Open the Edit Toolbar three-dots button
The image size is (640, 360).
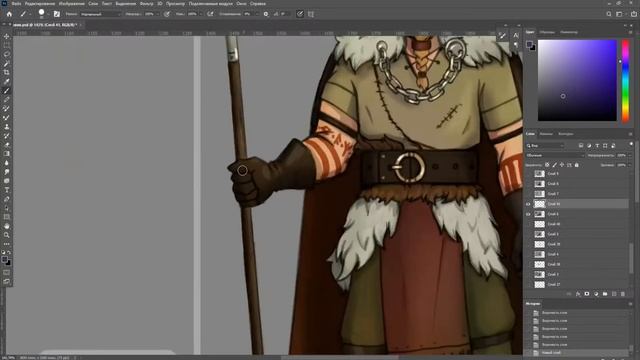coord(7,244)
